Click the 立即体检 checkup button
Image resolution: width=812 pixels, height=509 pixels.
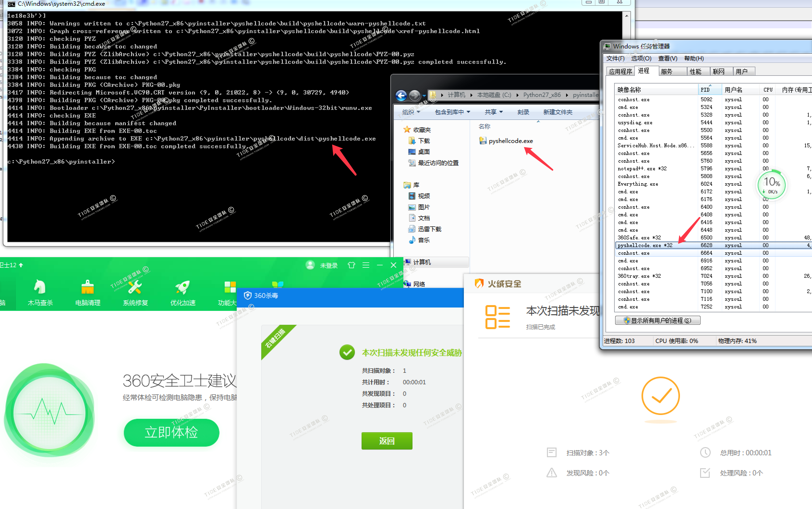pos(171,433)
